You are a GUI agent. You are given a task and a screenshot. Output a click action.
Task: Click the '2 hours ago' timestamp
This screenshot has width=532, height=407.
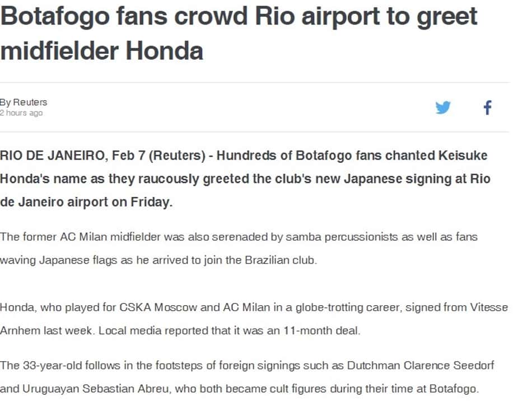pyautogui.click(x=21, y=113)
